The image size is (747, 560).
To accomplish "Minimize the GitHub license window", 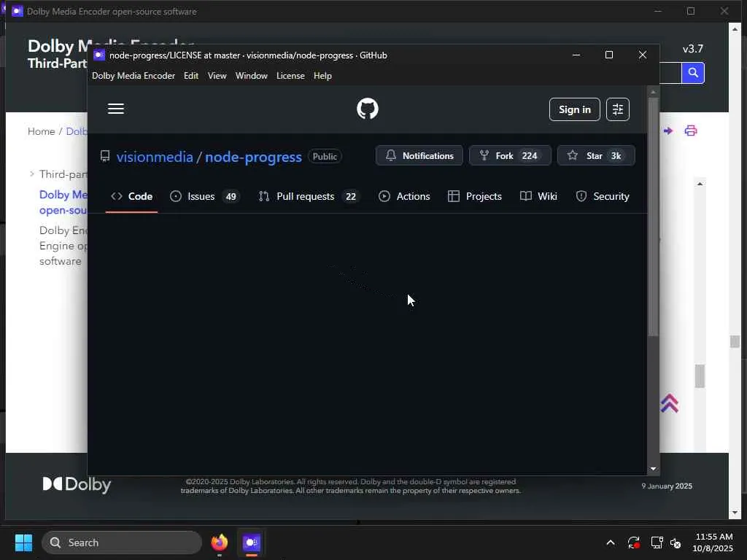I will 576,55.
